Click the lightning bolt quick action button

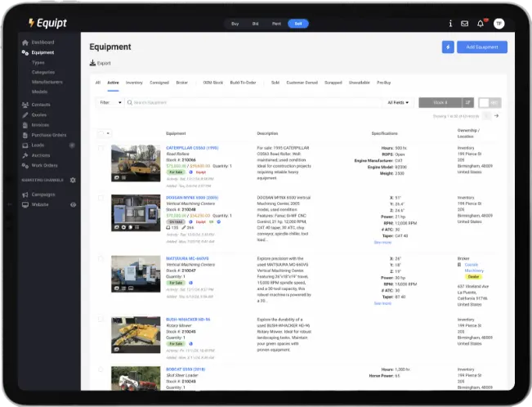448,47
